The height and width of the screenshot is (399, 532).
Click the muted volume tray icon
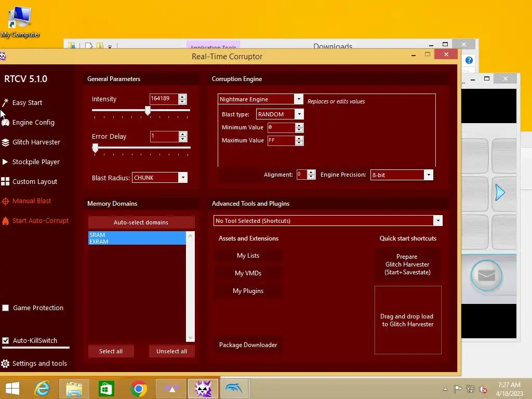tap(483, 389)
